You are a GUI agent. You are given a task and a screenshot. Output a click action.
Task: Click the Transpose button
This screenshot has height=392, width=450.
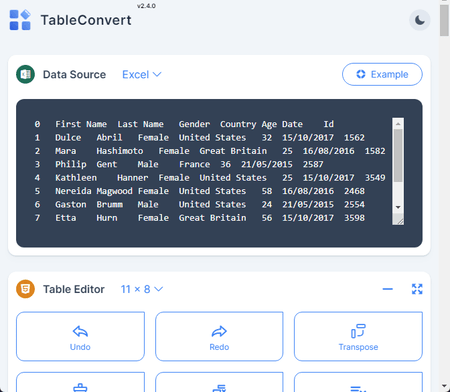[358, 336]
